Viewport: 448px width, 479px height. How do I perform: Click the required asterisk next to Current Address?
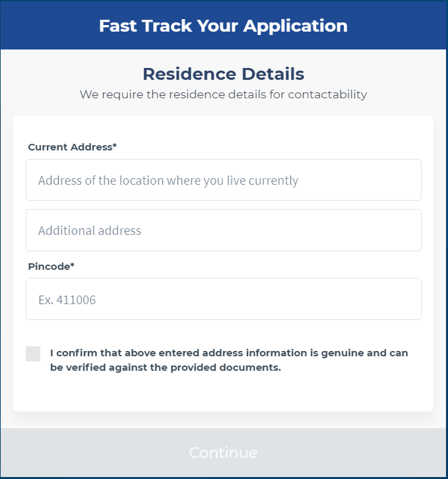click(x=115, y=146)
